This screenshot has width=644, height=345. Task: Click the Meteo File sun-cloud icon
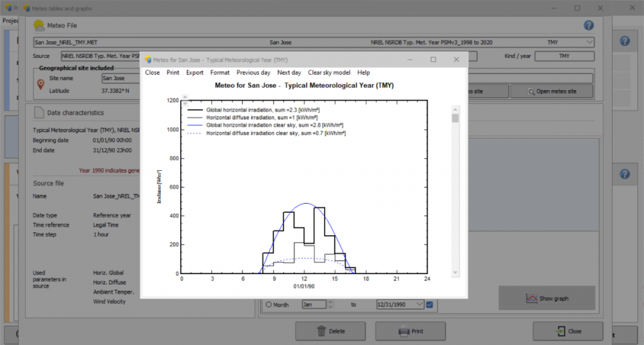pyautogui.click(x=39, y=25)
